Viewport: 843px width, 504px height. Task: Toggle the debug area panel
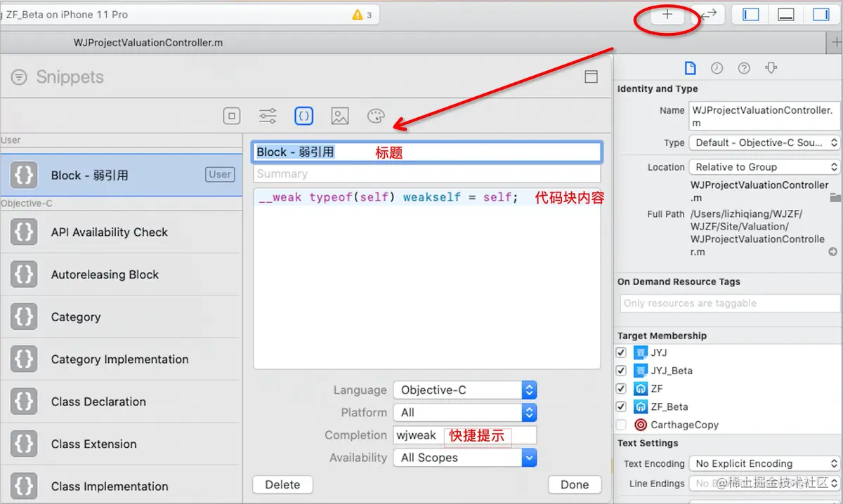point(786,15)
